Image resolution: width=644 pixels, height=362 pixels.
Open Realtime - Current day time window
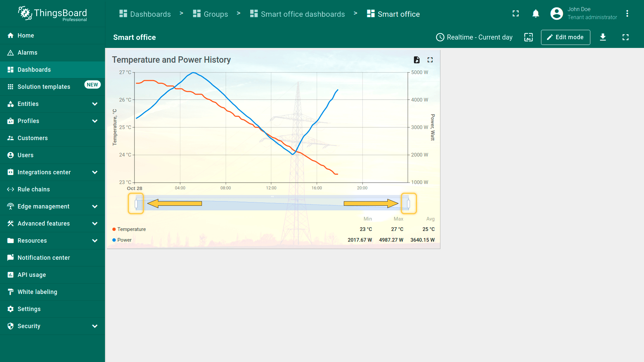[x=474, y=37]
